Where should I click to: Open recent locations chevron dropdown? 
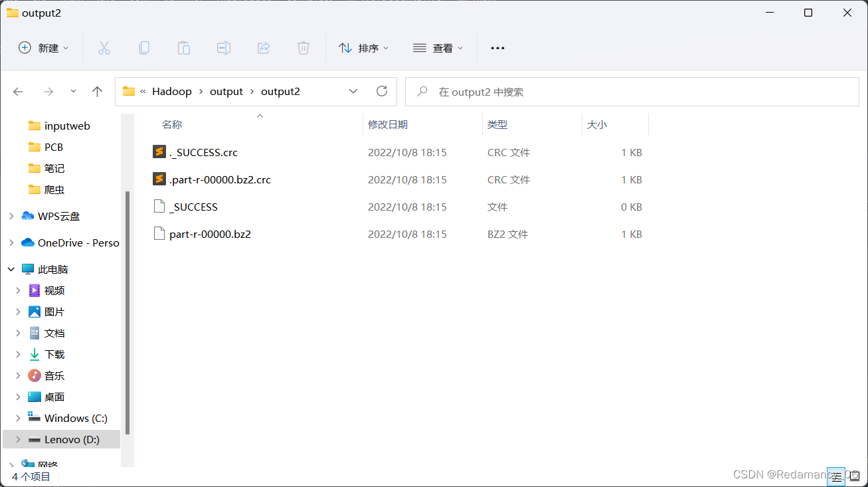73,92
